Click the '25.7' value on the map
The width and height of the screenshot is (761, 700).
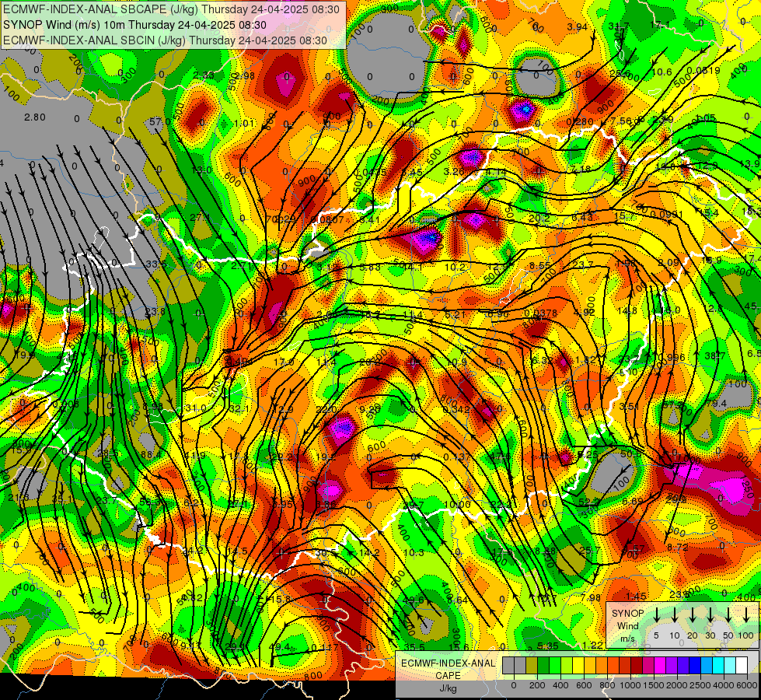pos(590,551)
